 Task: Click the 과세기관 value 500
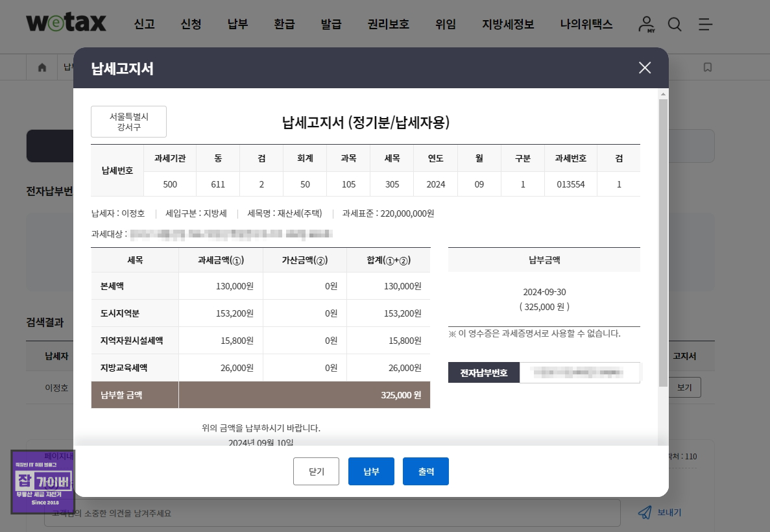pos(170,184)
